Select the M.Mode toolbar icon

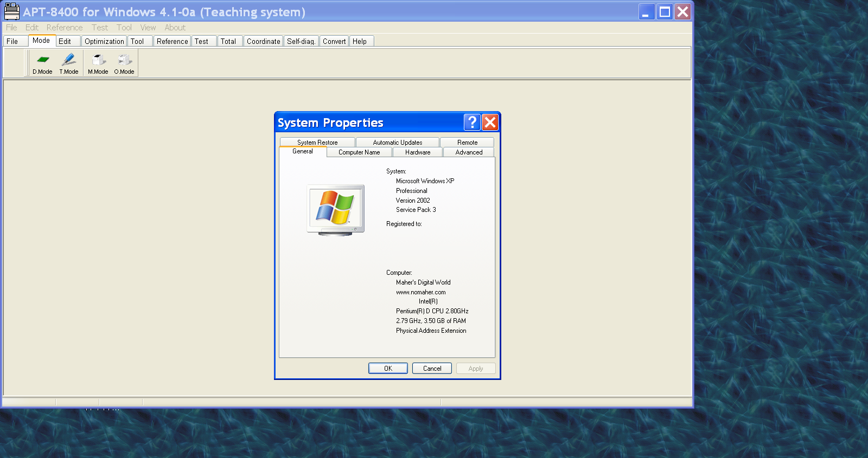[98, 63]
